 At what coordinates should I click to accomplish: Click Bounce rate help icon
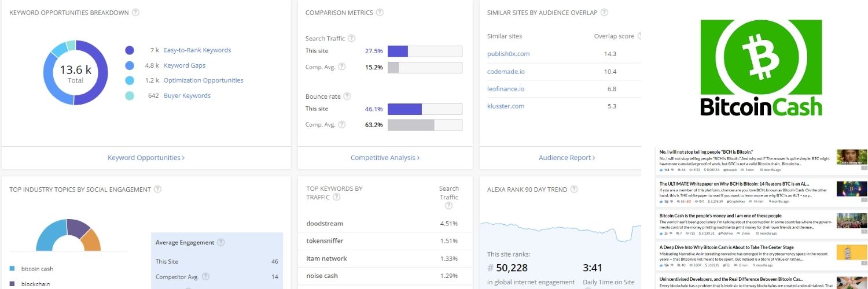[347, 96]
